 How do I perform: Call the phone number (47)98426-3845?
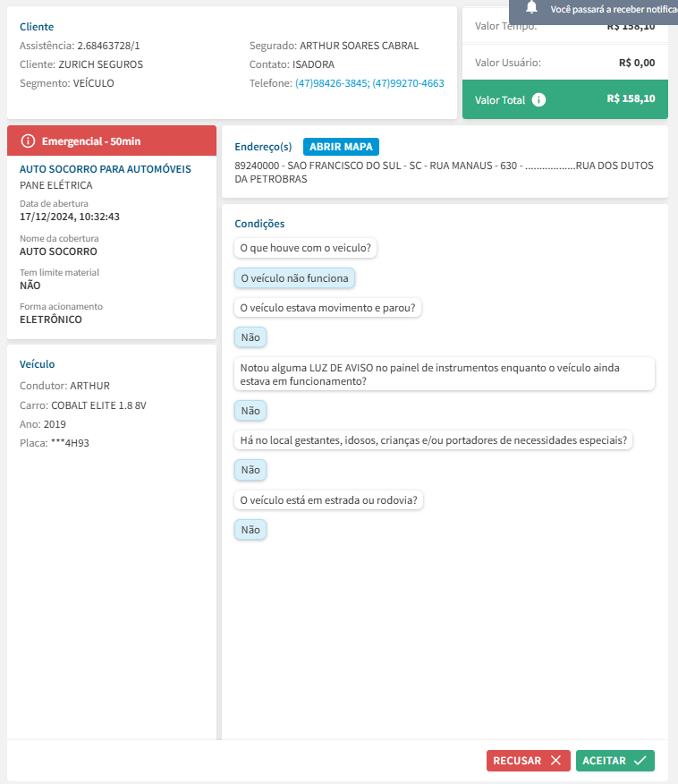tap(331, 83)
